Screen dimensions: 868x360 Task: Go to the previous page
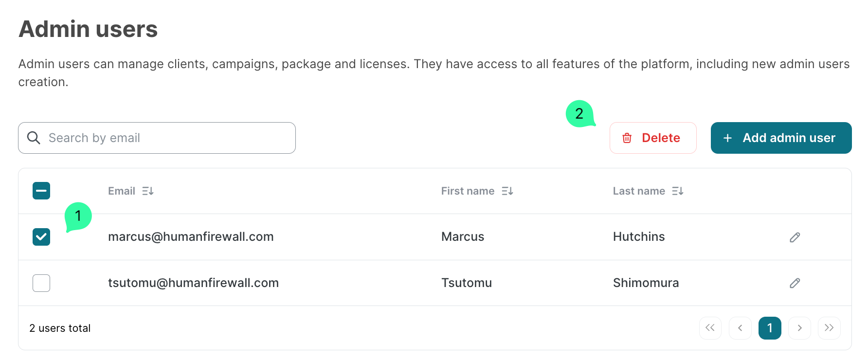click(x=740, y=328)
